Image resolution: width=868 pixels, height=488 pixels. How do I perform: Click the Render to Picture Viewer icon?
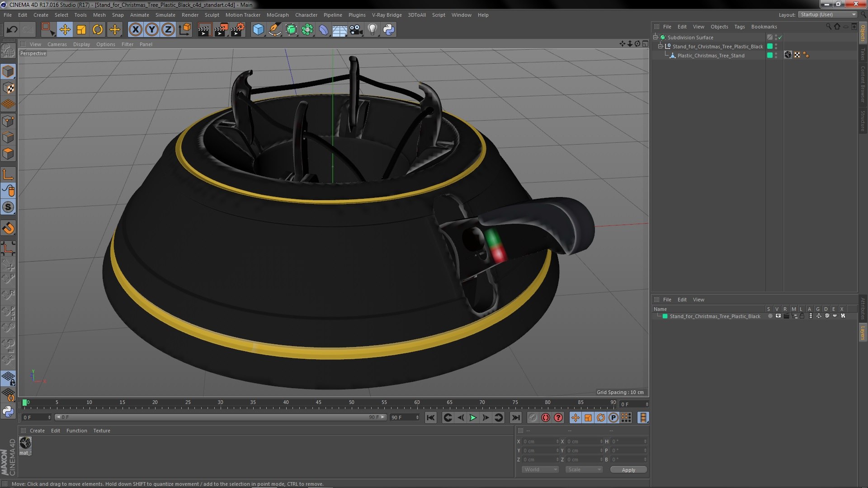click(x=221, y=30)
